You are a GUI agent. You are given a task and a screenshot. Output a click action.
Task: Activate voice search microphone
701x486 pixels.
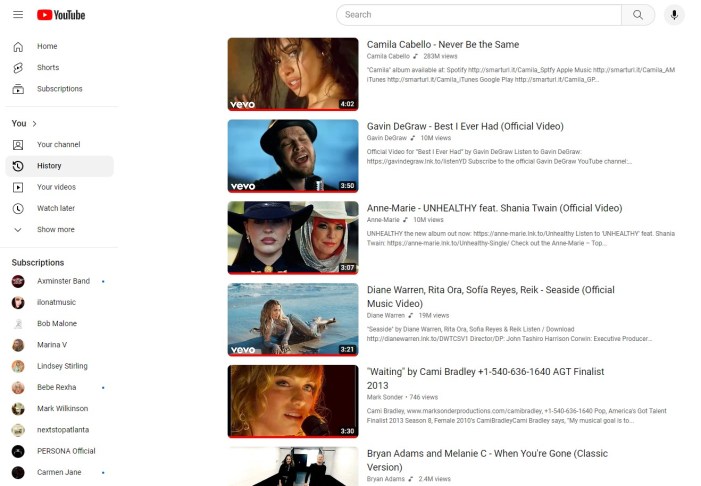[x=674, y=15]
